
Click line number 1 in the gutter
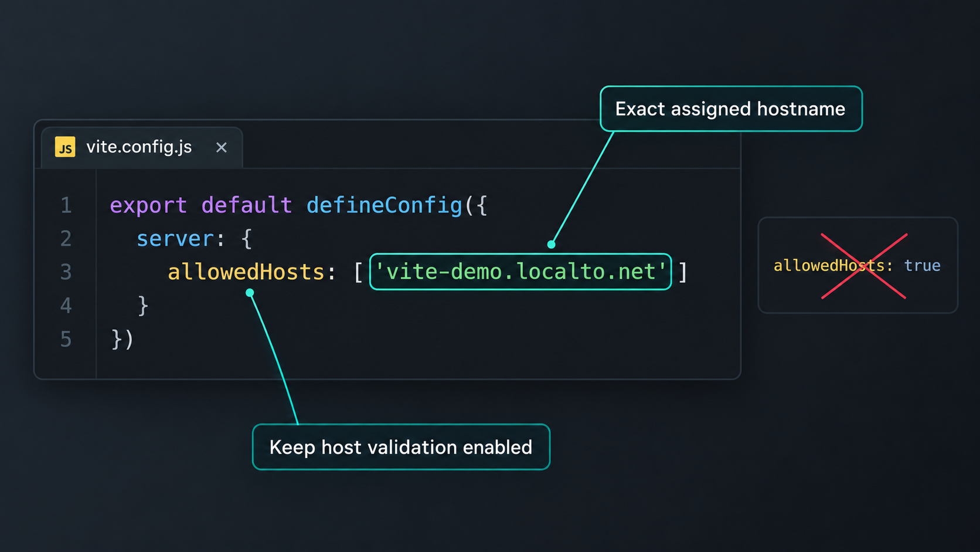(66, 205)
